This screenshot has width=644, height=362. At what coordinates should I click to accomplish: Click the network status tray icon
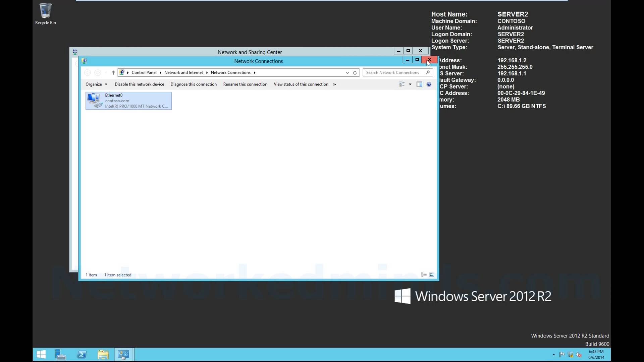point(570,355)
